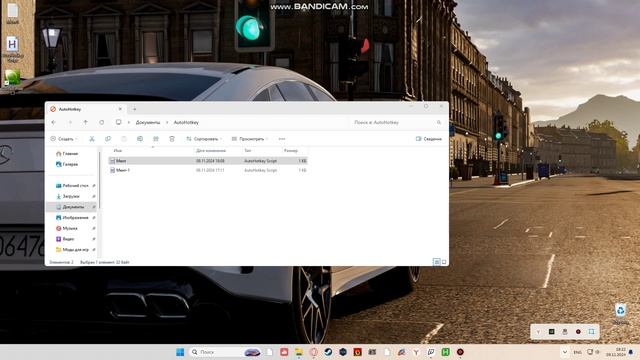The height and width of the screenshot is (360, 640).
Task: Open Yandex browser from taskbar
Action: coord(416,352)
